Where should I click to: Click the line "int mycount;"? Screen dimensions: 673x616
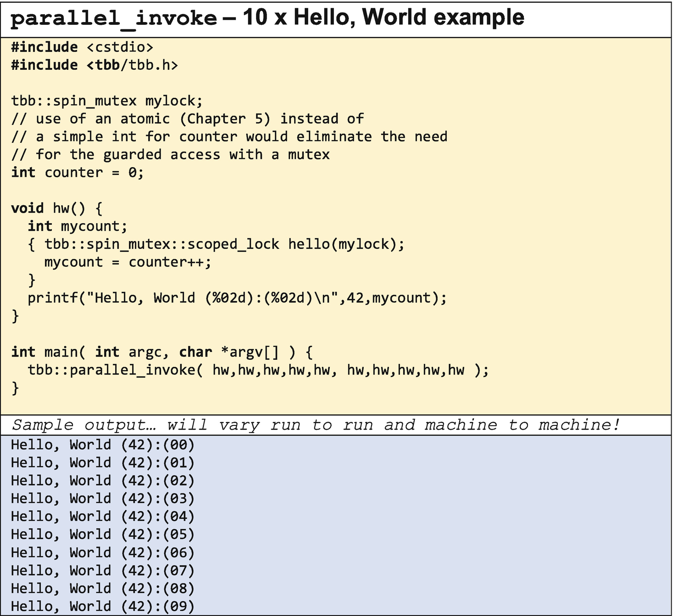(78, 226)
